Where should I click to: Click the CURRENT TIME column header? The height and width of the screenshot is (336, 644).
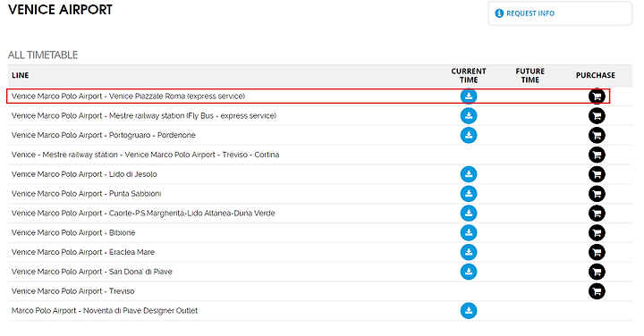(468, 75)
